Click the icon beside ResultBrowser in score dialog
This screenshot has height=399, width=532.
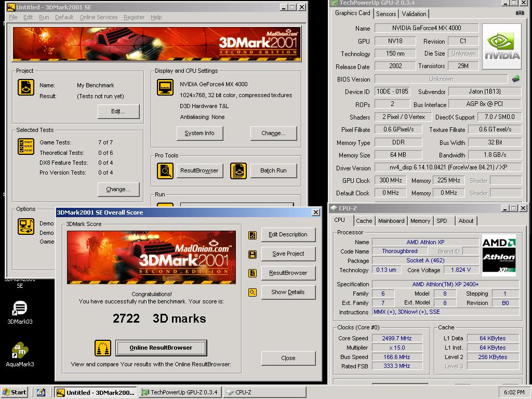point(252,273)
